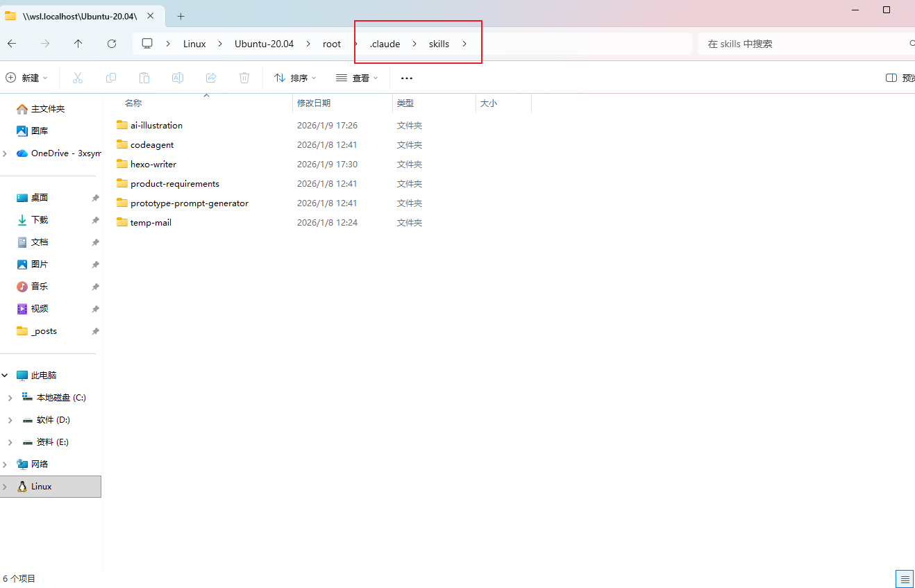Click the .claude breadcrumb in address bar

pos(385,44)
